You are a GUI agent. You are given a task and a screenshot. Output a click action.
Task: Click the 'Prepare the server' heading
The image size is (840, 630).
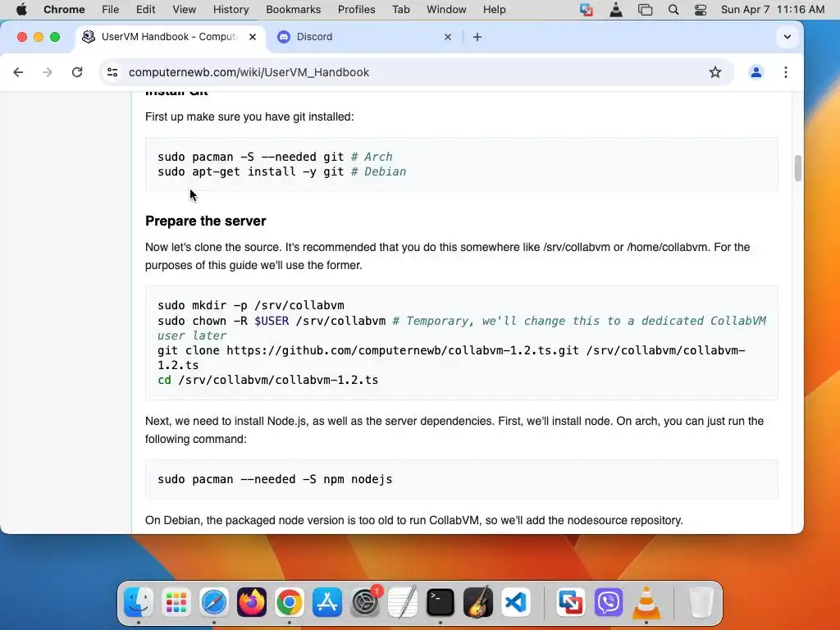[x=206, y=221]
